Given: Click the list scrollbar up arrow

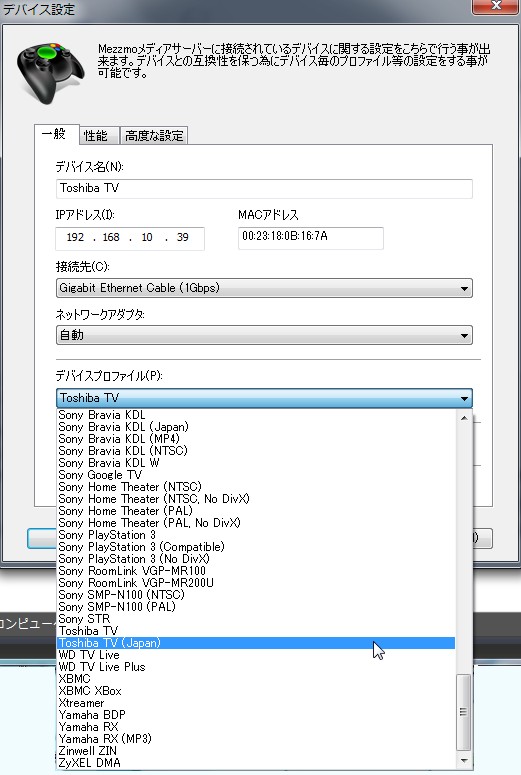Looking at the screenshot, I should (x=464, y=418).
